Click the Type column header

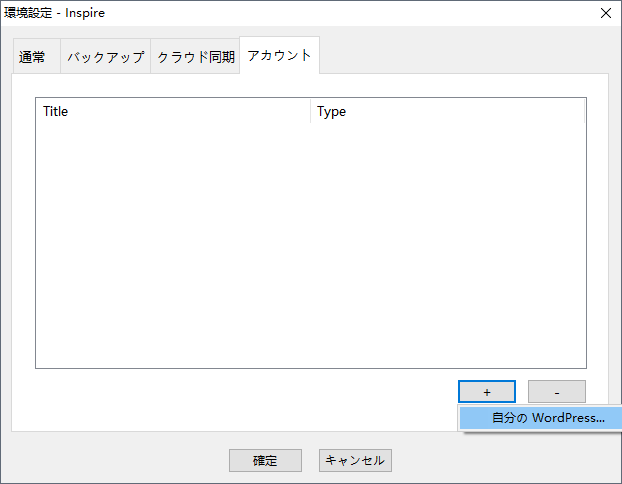tap(447, 111)
